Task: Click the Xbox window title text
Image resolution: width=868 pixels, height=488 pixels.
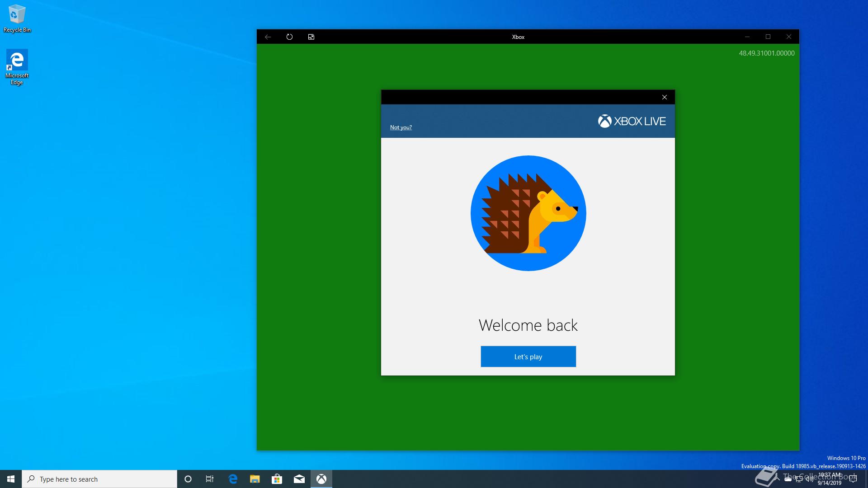Action: tap(518, 37)
